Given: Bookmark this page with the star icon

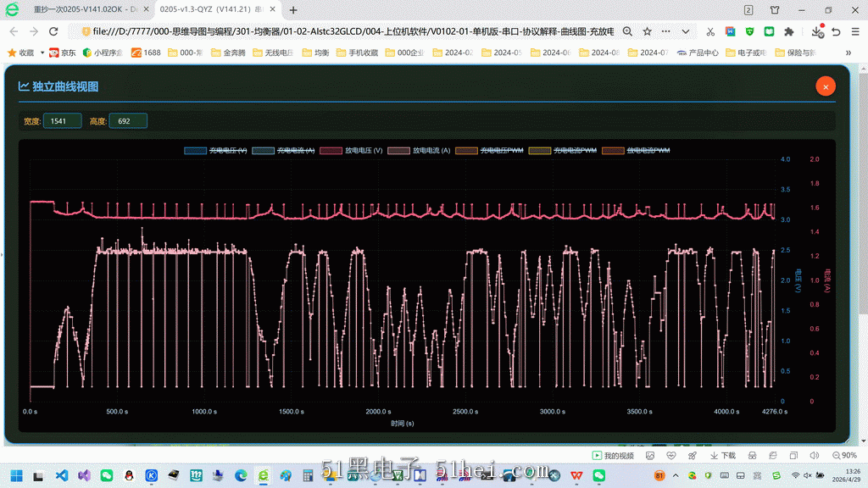Looking at the screenshot, I should tap(647, 31).
